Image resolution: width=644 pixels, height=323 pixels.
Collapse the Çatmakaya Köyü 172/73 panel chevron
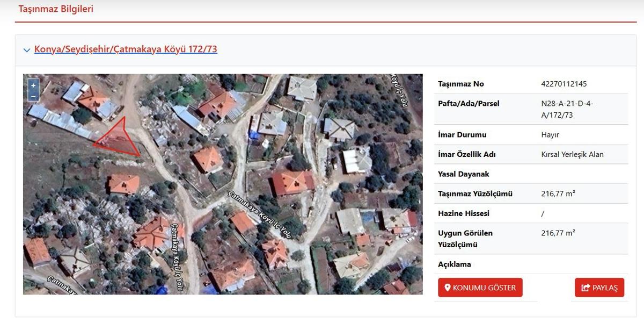(x=27, y=50)
